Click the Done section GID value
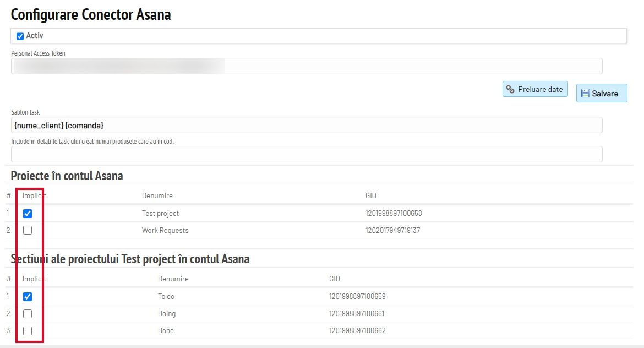The width and height of the screenshot is (644, 348). [x=357, y=330]
